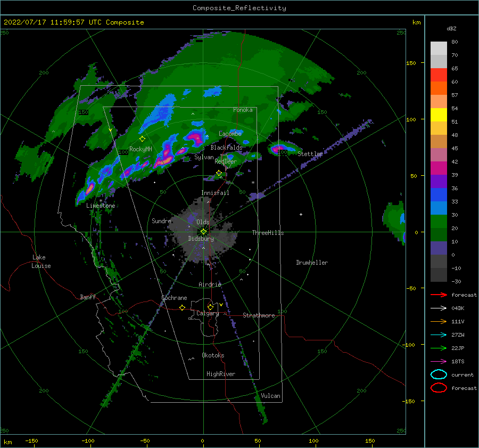Click the 18TS legend label
Image resolution: width=479 pixels, height=448 pixels.
(458, 362)
